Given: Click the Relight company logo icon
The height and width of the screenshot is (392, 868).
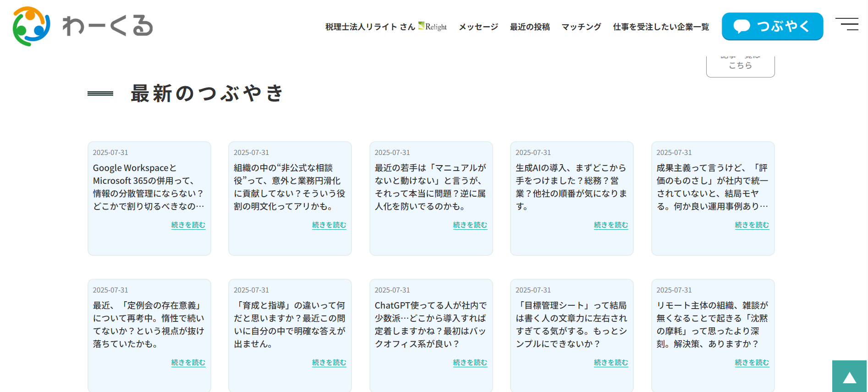Looking at the screenshot, I should tap(432, 26).
